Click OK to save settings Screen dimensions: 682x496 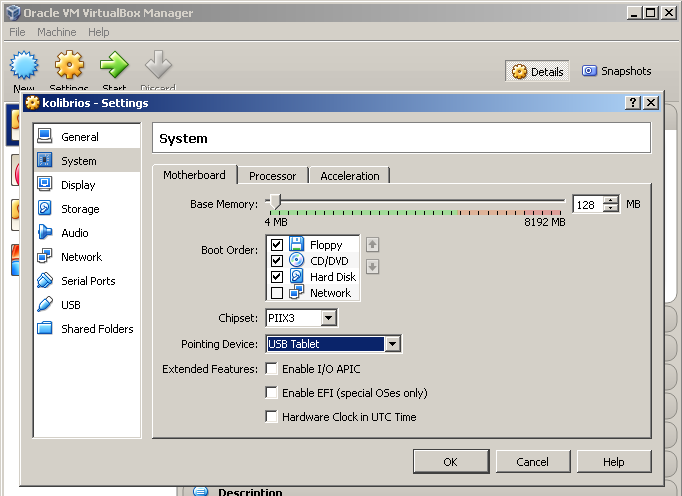coord(451,462)
